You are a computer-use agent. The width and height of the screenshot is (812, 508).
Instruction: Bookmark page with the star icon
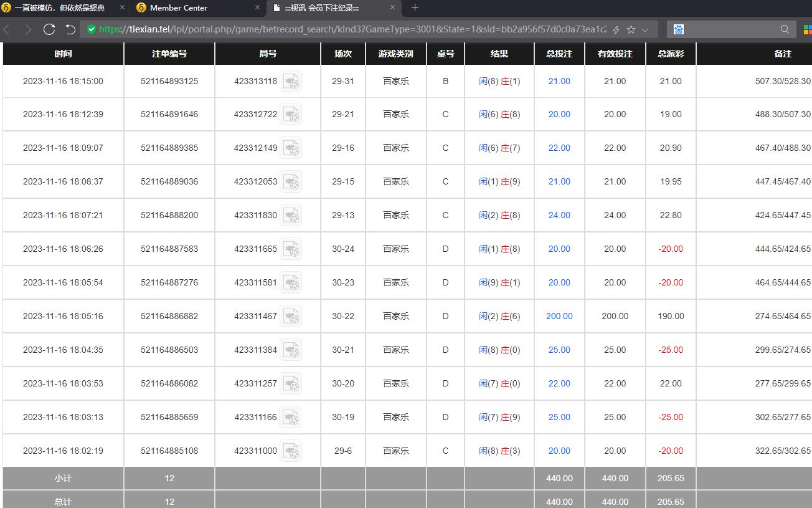[x=631, y=29]
